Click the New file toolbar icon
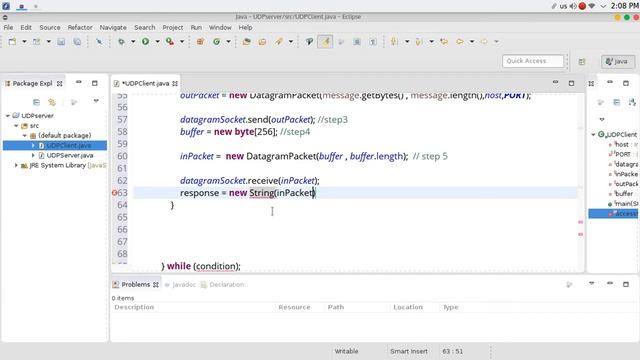640x360 pixels. pyautogui.click(x=12, y=42)
